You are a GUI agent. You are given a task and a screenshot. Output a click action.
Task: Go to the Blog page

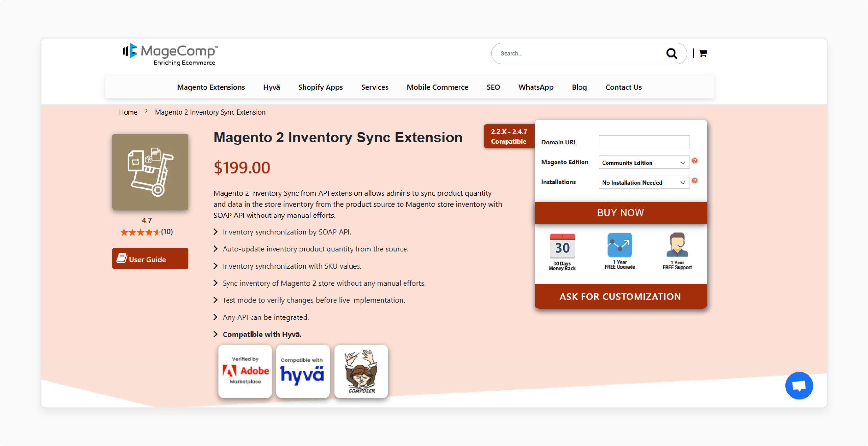click(x=579, y=87)
